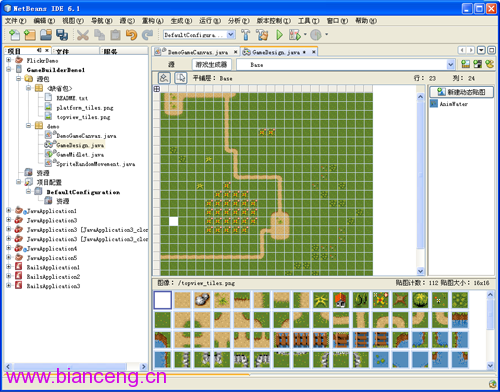Click the Clean and Build icon
This screenshot has height=392, width=500.
point(262,35)
